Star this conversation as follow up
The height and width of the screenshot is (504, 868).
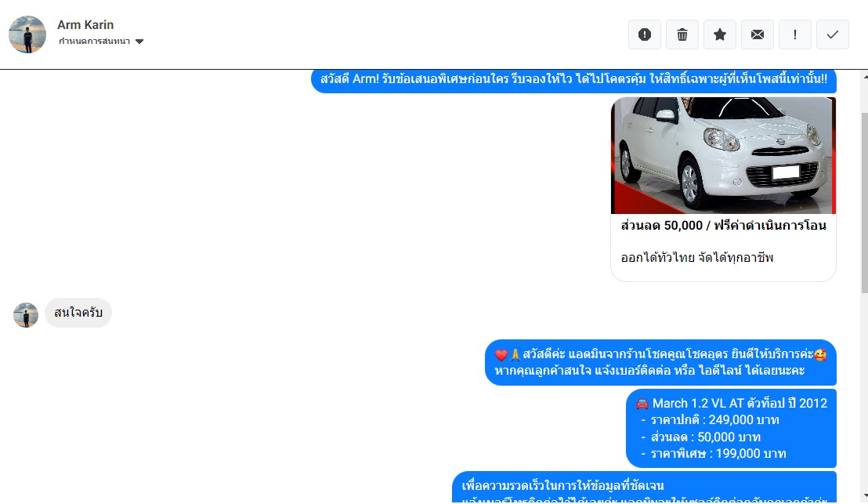(x=720, y=34)
